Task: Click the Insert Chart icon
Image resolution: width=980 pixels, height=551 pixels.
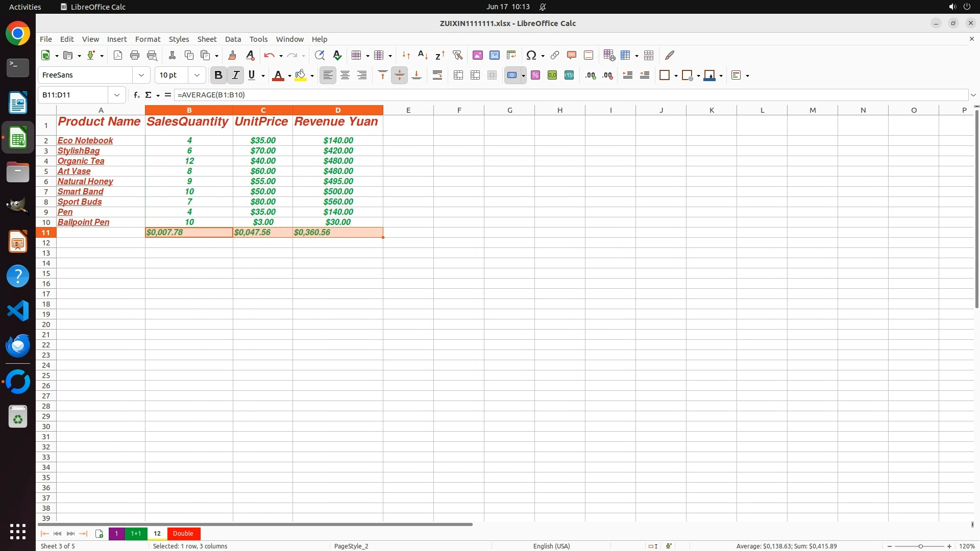Action: 494,55
